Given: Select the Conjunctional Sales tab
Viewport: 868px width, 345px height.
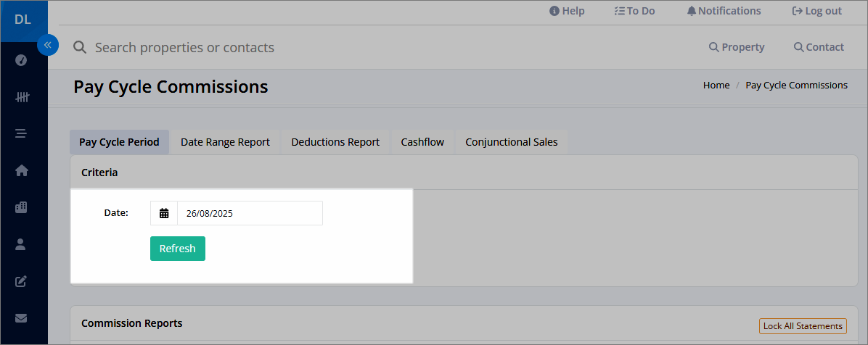Looking at the screenshot, I should coord(512,142).
